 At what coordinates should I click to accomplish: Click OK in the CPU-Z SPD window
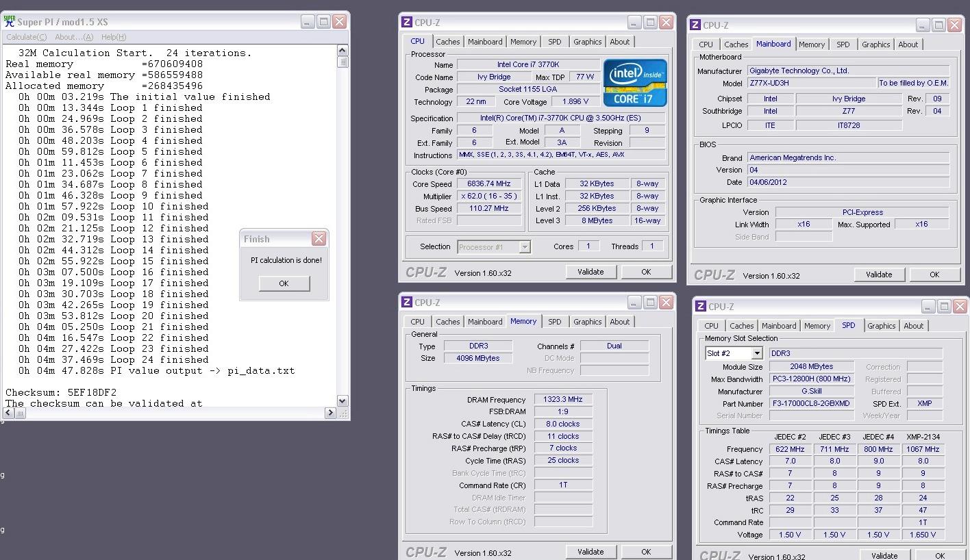(x=940, y=556)
